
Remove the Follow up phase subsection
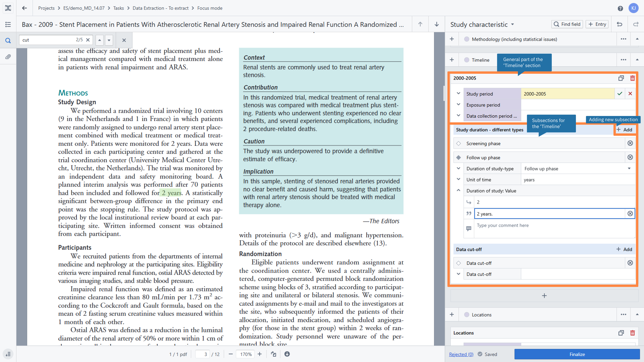point(630,157)
